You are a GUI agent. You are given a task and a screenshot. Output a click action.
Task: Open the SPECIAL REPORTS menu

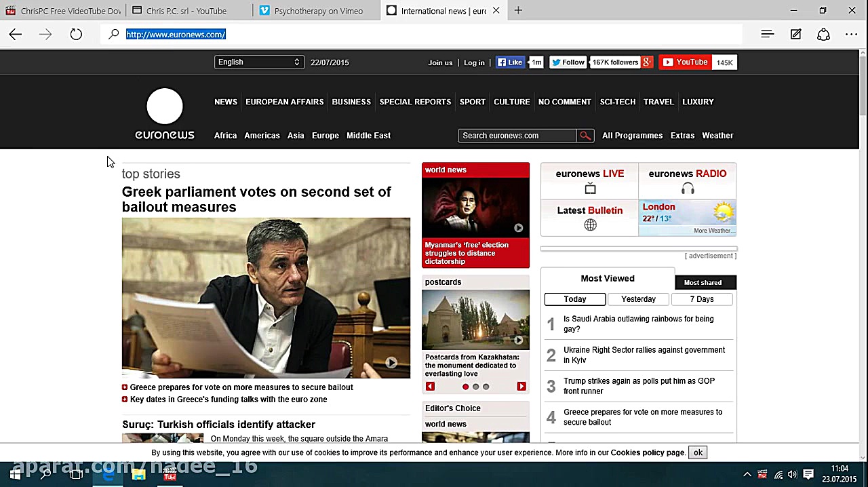(x=415, y=102)
